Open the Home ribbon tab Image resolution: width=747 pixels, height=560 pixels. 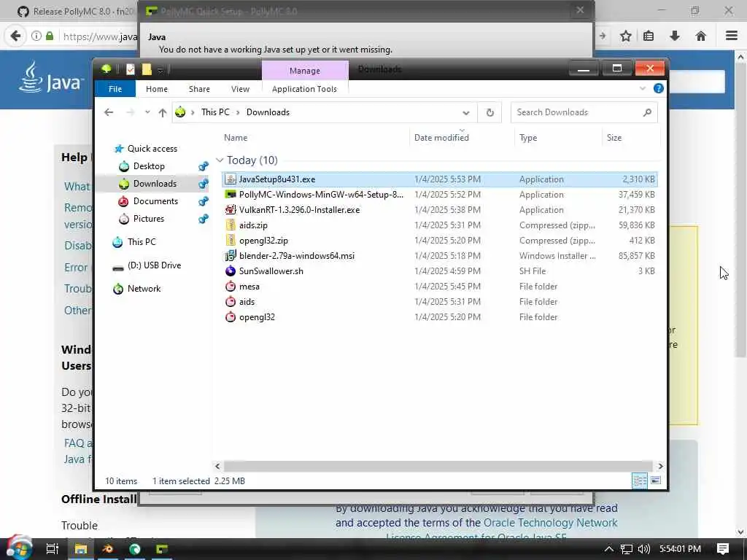(x=157, y=89)
